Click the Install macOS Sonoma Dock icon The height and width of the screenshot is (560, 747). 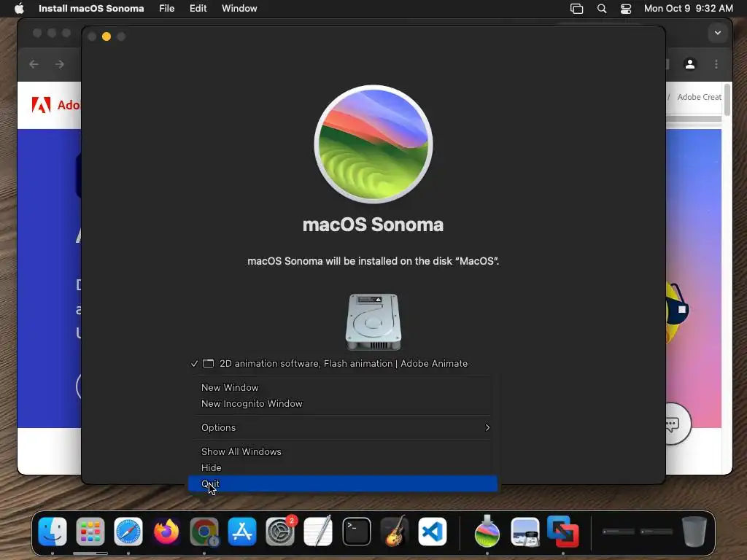tap(487, 532)
